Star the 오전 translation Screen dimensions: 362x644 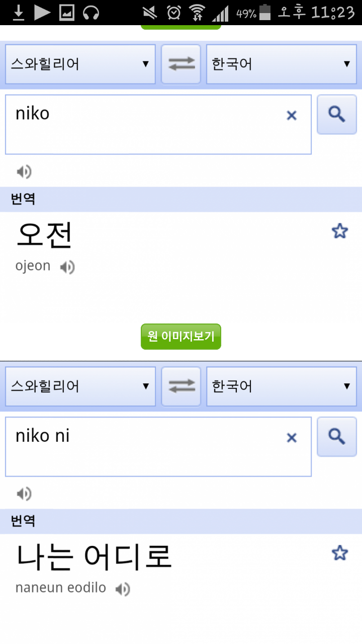coord(340,231)
